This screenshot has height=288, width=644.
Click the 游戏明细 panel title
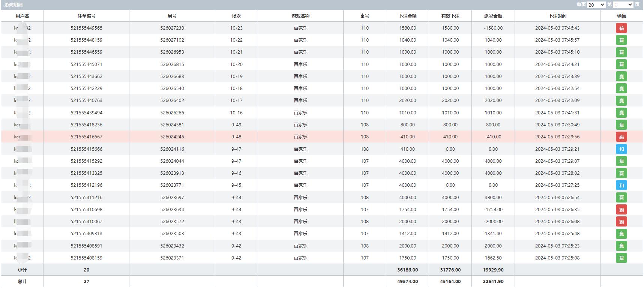pos(14,5)
